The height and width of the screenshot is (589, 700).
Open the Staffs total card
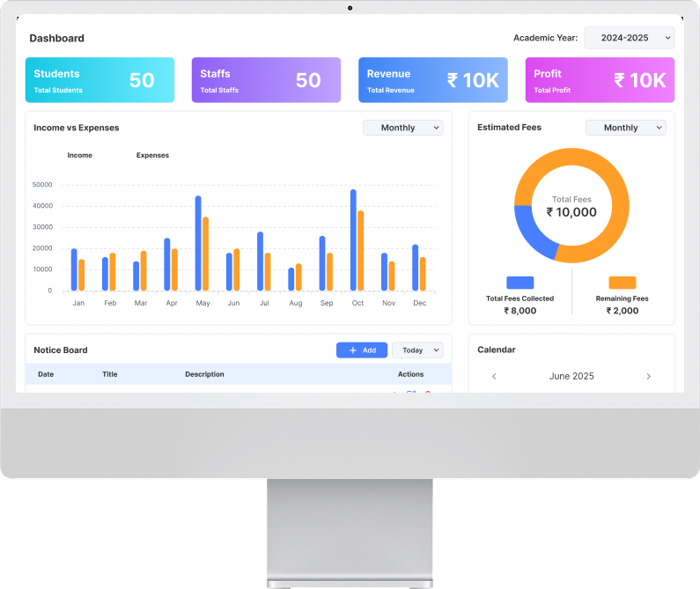[266, 80]
